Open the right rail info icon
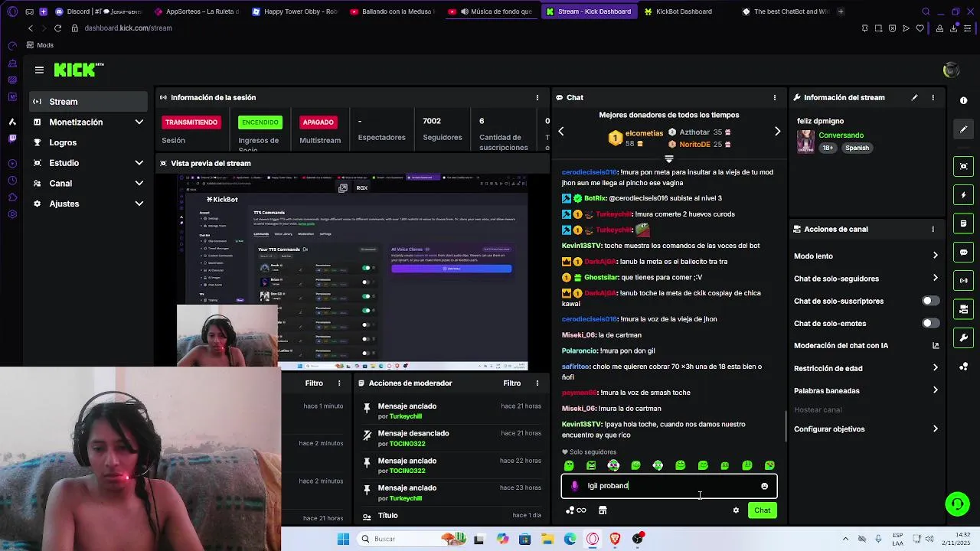The height and width of the screenshot is (551, 980). (x=963, y=100)
